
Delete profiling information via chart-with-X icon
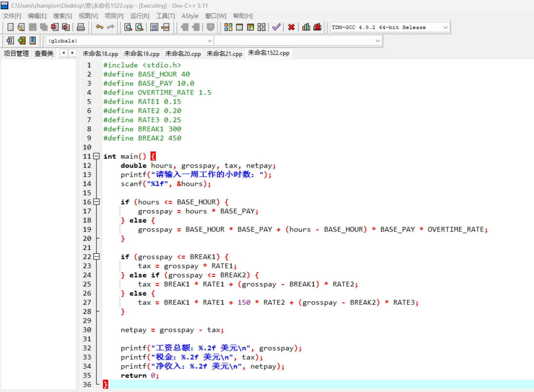pyautogui.click(x=317, y=27)
